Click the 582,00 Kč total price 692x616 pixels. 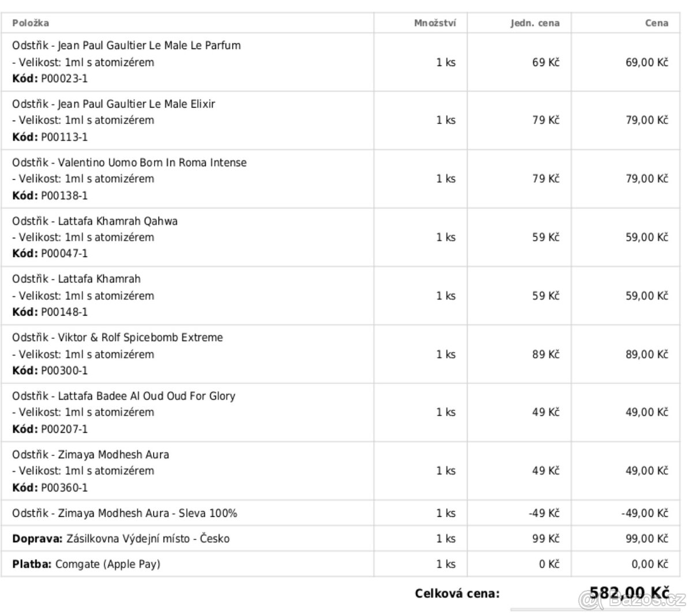pos(629,593)
